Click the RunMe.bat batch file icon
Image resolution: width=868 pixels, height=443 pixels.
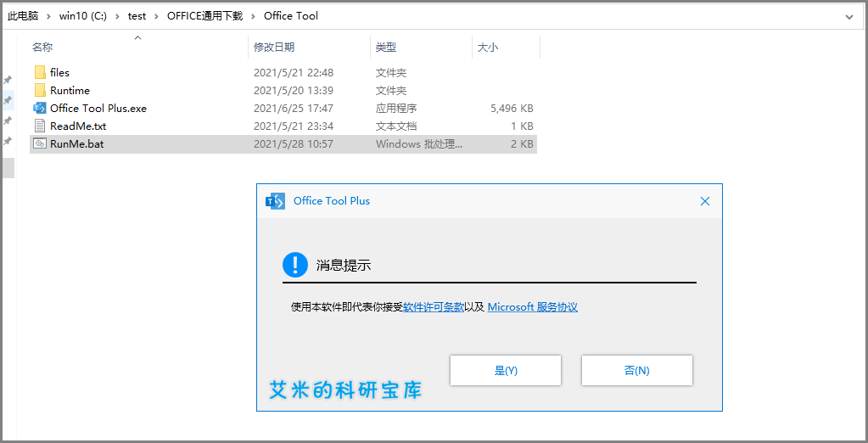pos(39,144)
